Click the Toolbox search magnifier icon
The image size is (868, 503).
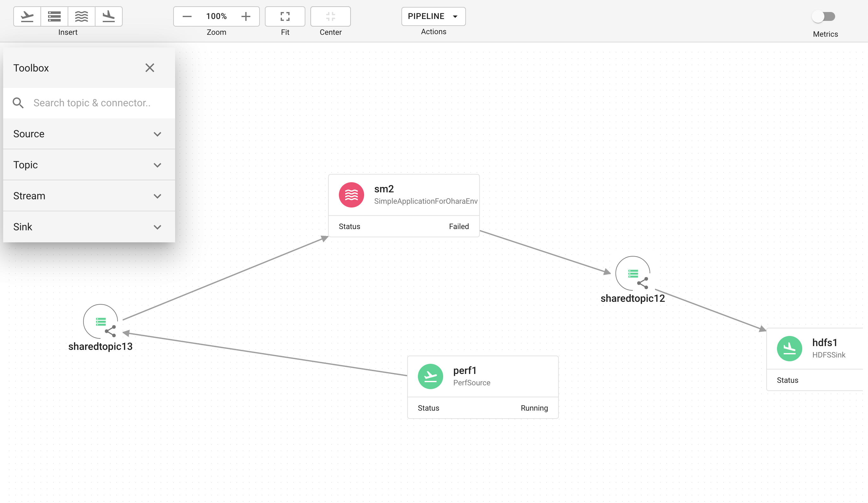pyautogui.click(x=18, y=103)
